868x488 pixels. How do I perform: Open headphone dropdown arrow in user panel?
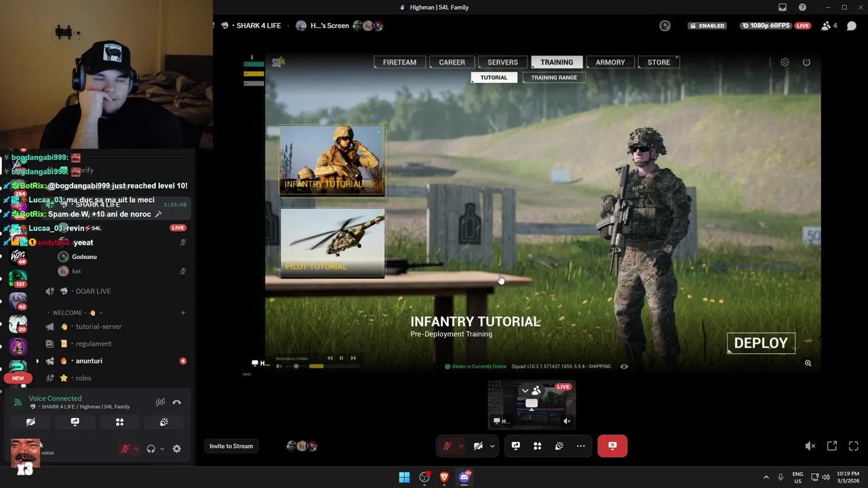[x=162, y=449]
